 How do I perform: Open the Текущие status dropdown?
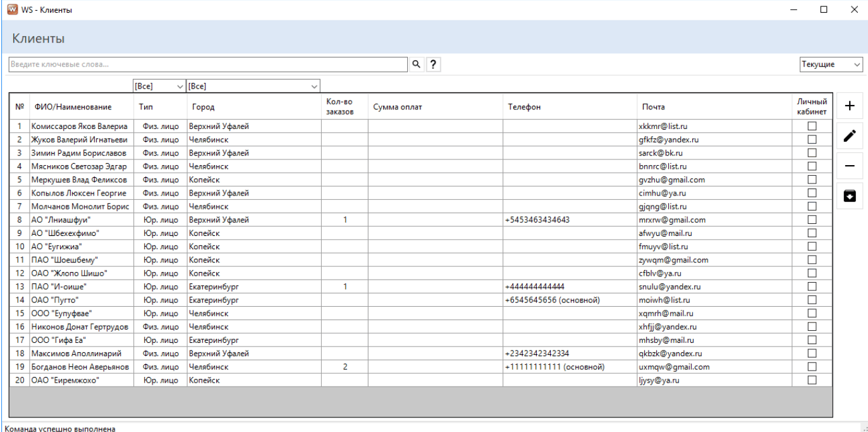click(x=831, y=65)
